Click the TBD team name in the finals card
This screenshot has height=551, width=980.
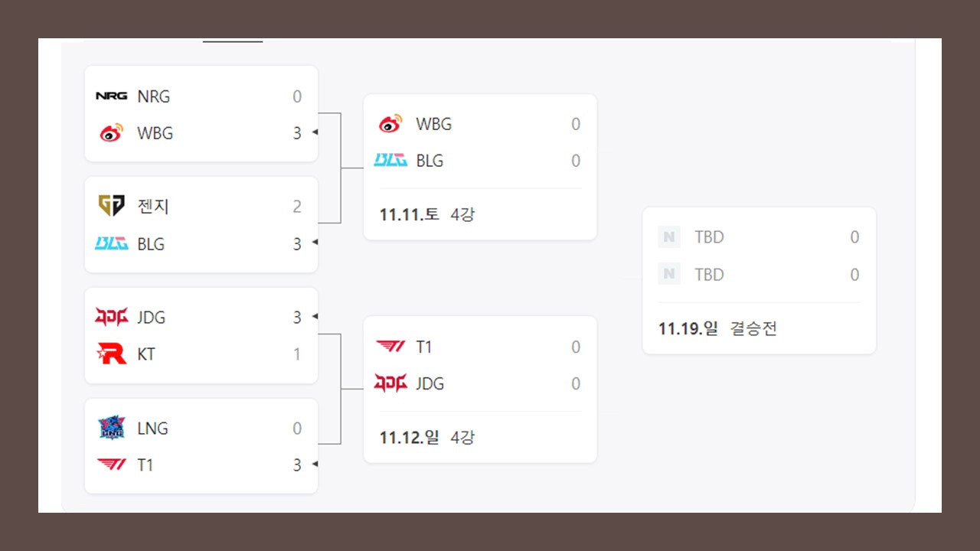(708, 236)
